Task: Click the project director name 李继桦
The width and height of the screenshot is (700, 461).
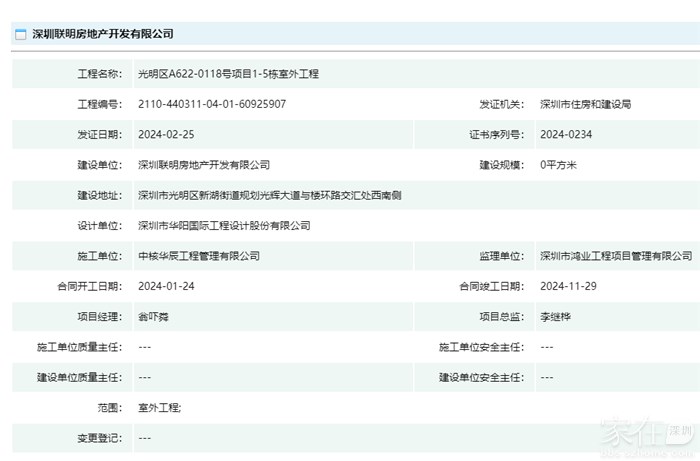Action: coord(555,317)
